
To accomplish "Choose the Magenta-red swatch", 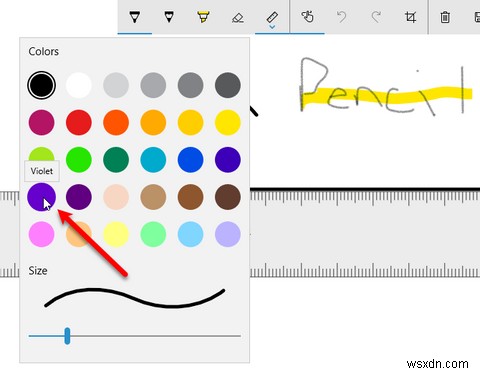I will (x=41, y=123).
